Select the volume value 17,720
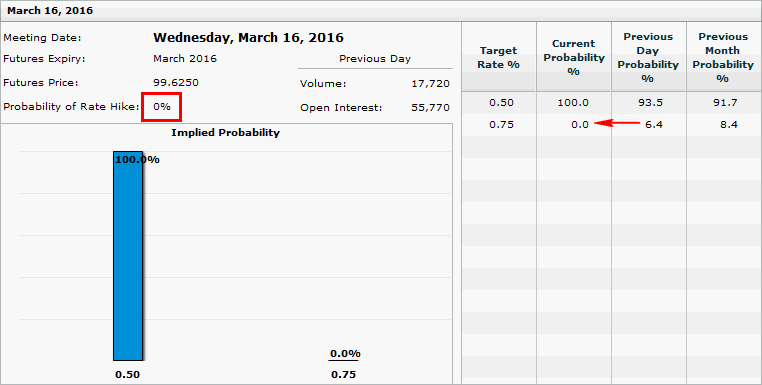This screenshot has width=762, height=385. pos(431,84)
